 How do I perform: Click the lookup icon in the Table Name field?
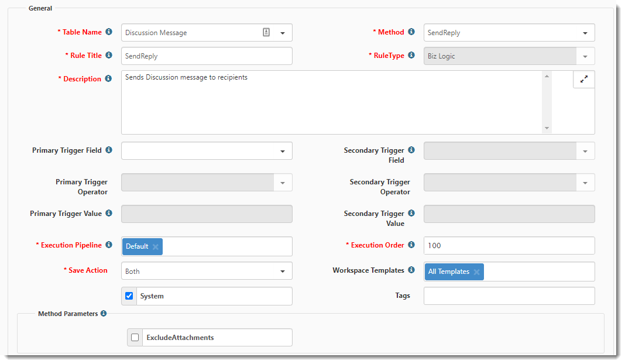266,33
